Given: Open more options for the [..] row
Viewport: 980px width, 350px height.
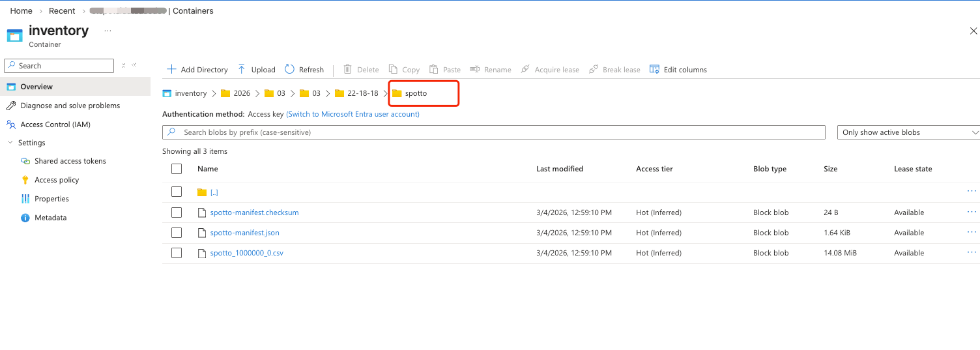Looking at the screenshot, I should 972,191.
